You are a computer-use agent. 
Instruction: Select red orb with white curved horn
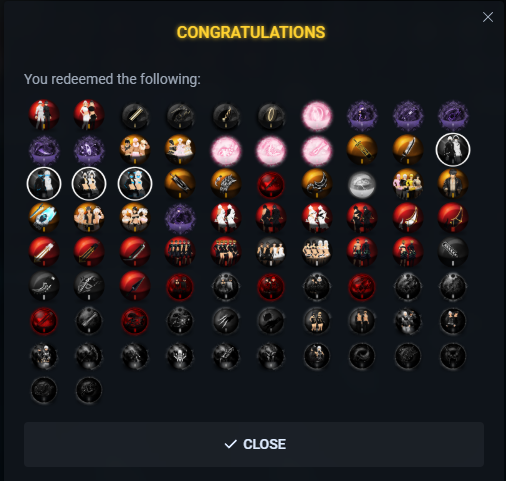(408, 218)
